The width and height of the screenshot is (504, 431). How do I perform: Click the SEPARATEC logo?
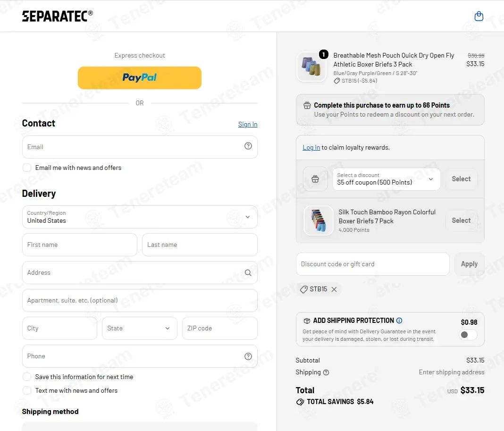click(x=58, y=16)
